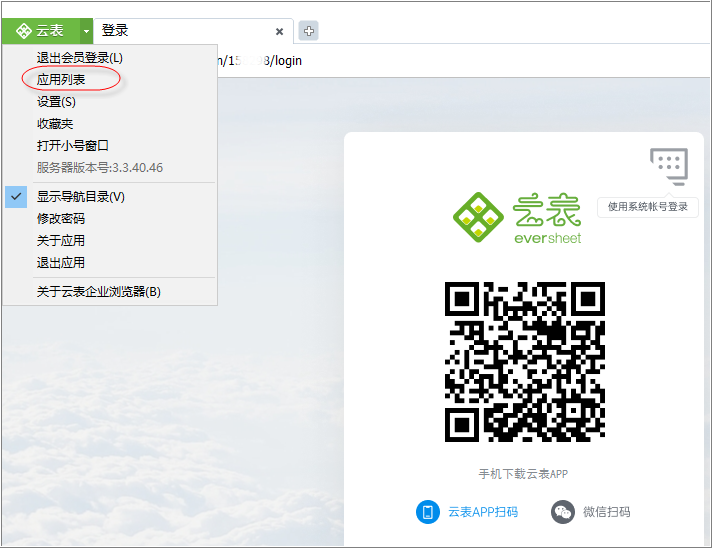Screen dimensions: 712x548
Task: Click the 云表 logo button
Action: [41, 31]
